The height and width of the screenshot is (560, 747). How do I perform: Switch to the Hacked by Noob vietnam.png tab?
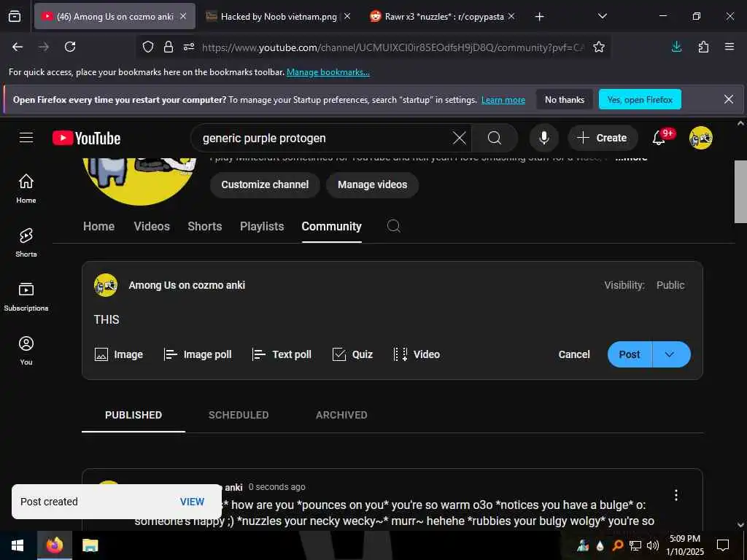[x=278, y=16]
